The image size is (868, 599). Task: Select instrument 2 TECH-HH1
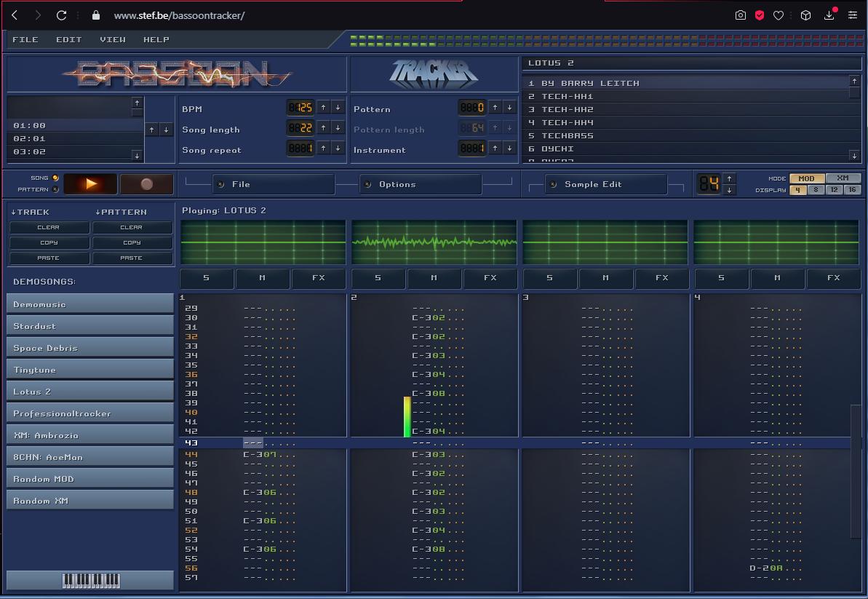685,96
